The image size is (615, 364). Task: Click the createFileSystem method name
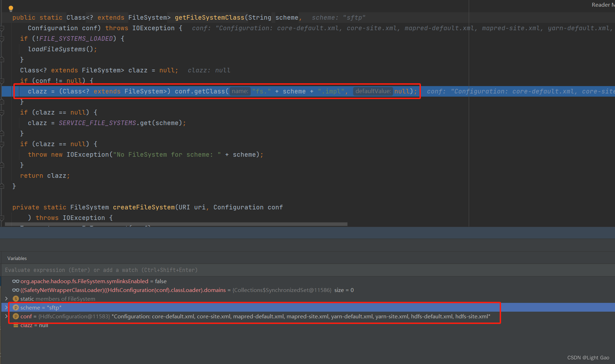(144, 207)
